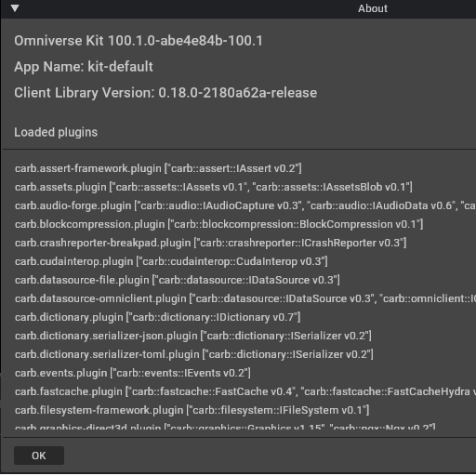Click the Client Library Version line
The height and width of the screenshot is (476, 476).
(165, 93)
